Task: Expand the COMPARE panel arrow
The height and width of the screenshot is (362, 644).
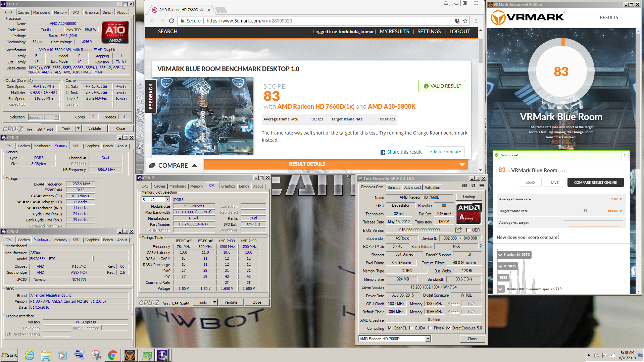Action: pyautogui.click(x=195, y=165)
